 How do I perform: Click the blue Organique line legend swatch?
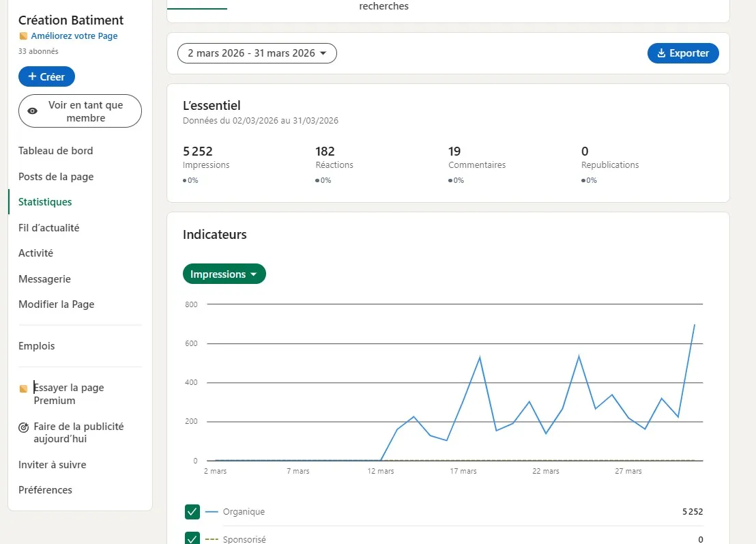pos(212,512)
